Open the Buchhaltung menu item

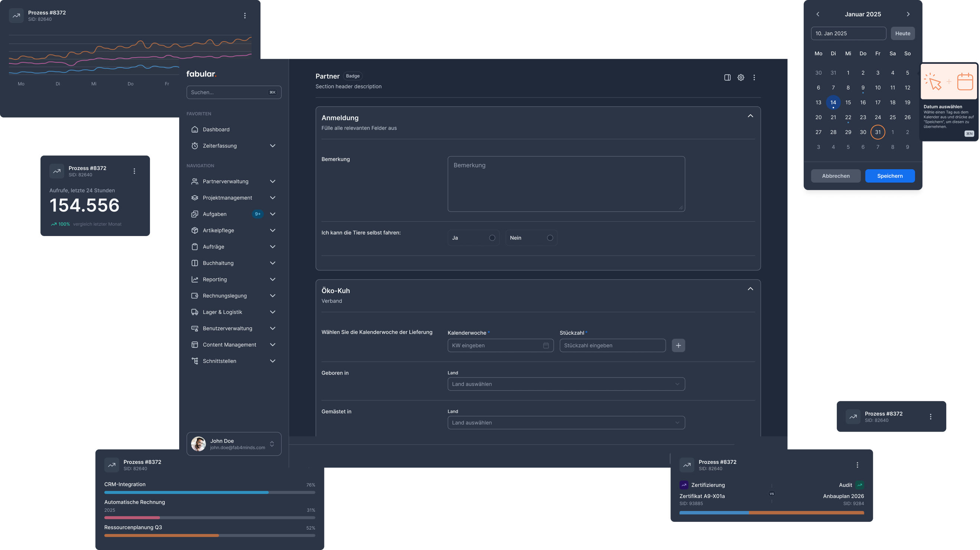(x=233, y=263)
